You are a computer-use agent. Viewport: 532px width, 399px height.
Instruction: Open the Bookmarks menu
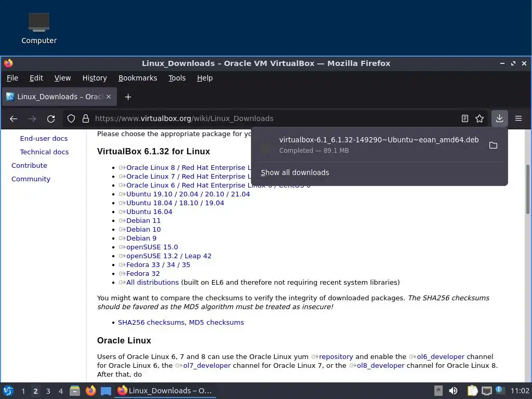[x=138, y=78]
